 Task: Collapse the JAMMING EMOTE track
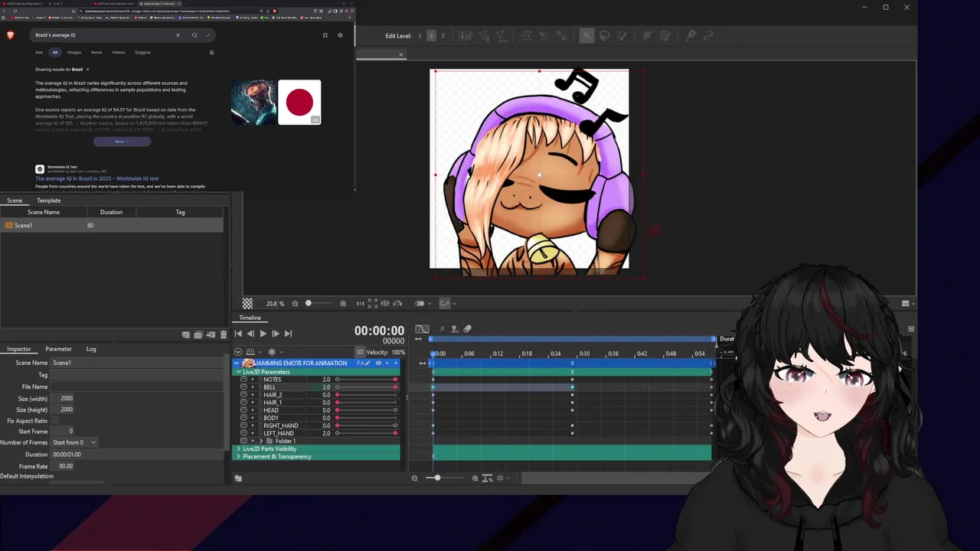[x=237, y=364]
